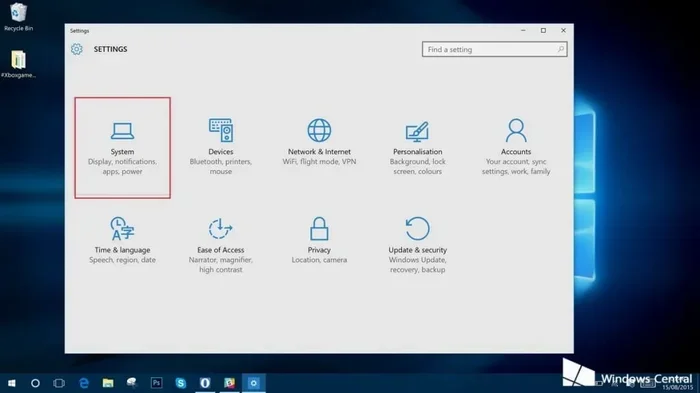The height and width of the screenshot is (393, 700).
Task: Select the active Settings taskbar button
Action: pos(254,383)
